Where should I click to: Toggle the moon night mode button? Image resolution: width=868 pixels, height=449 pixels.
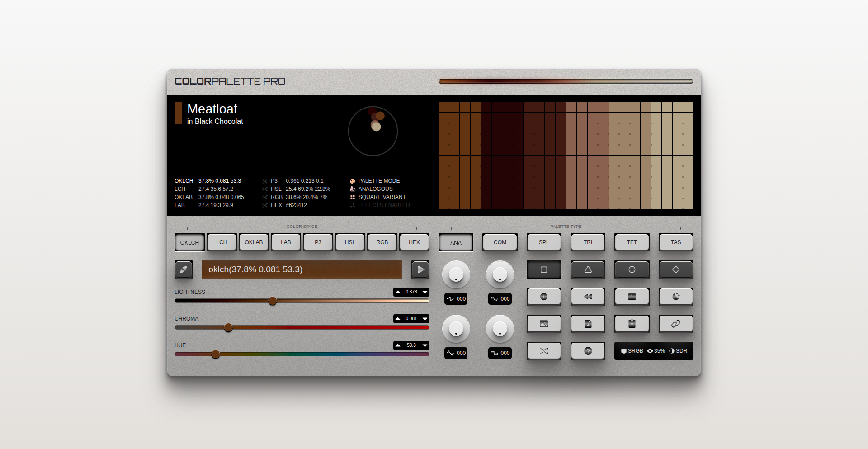click(676, 297)
